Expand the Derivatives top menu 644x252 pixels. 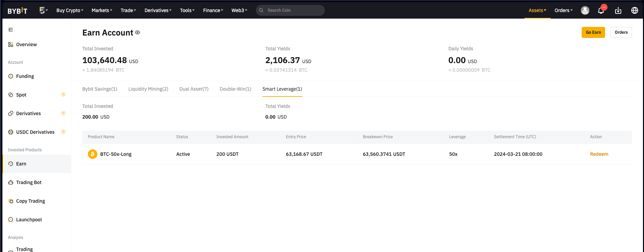[158, 10]
